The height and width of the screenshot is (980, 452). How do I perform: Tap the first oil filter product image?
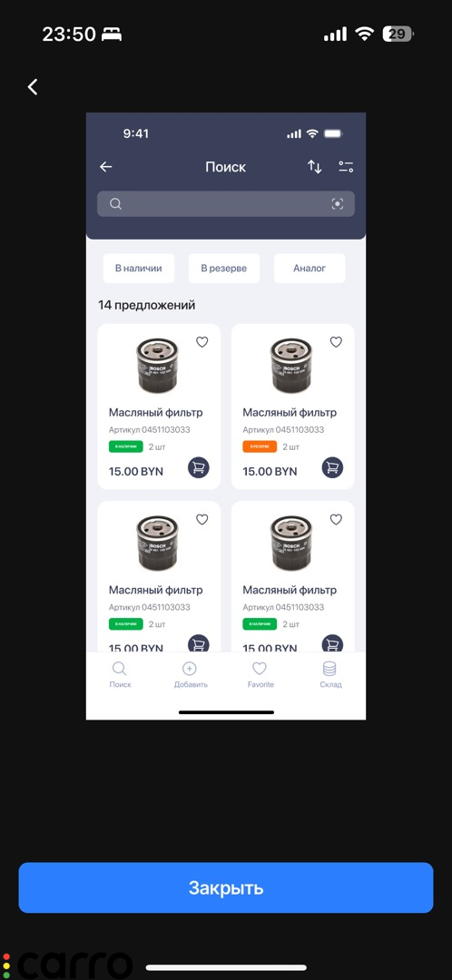pyautogui.click(x=158, y=366)
